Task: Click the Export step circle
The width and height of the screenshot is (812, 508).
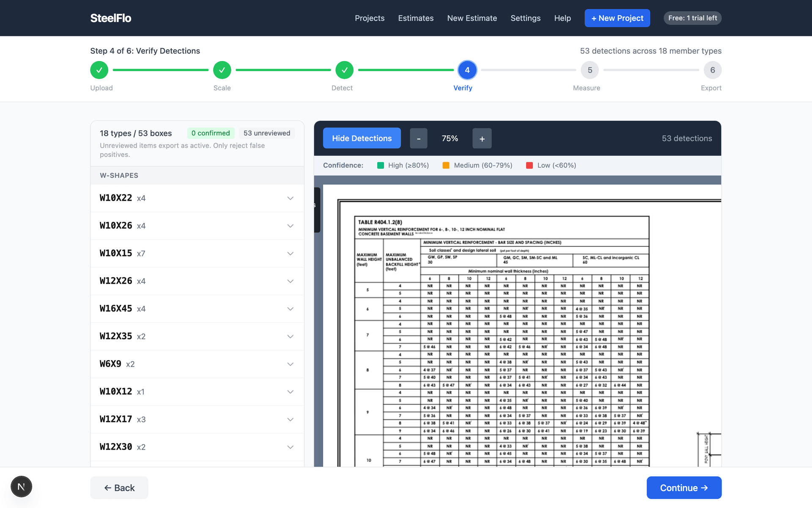Action: click(x=713, y=70)
